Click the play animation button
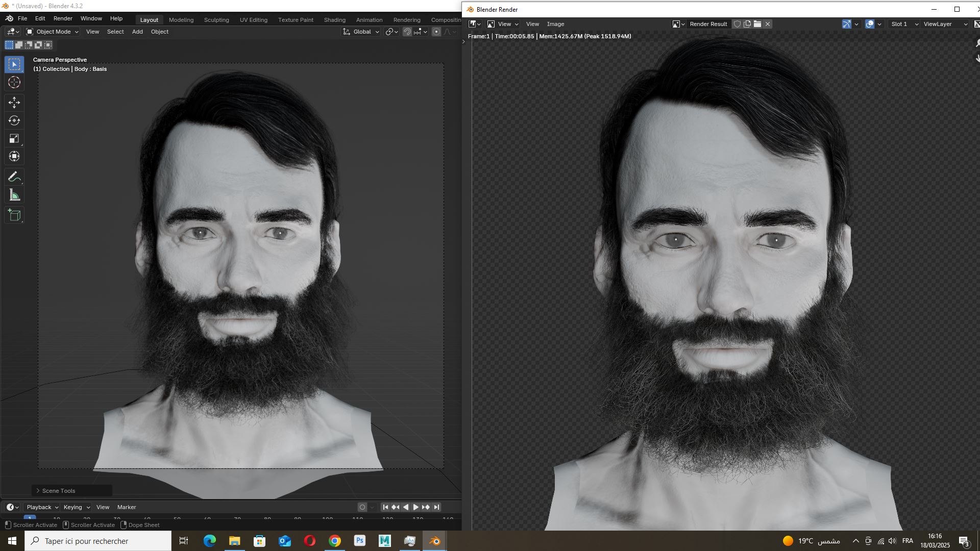This screenshot has height=551, width=980. click(x=415, y=507)
